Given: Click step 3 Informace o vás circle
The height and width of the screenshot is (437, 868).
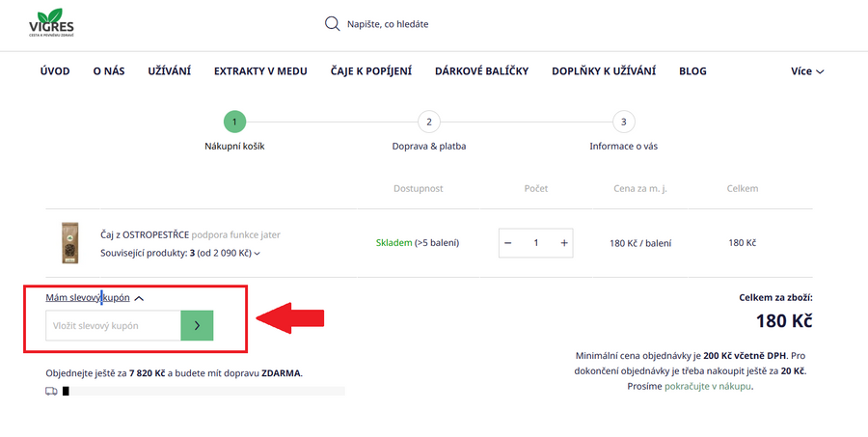Looking at the screenshot, I should pyautogui.click(x=623, y=122).
